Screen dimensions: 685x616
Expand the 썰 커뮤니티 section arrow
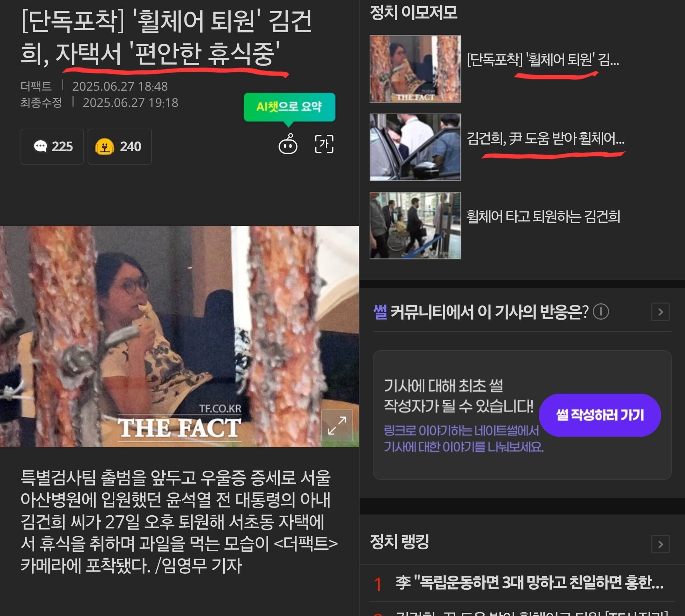[661, 312]
